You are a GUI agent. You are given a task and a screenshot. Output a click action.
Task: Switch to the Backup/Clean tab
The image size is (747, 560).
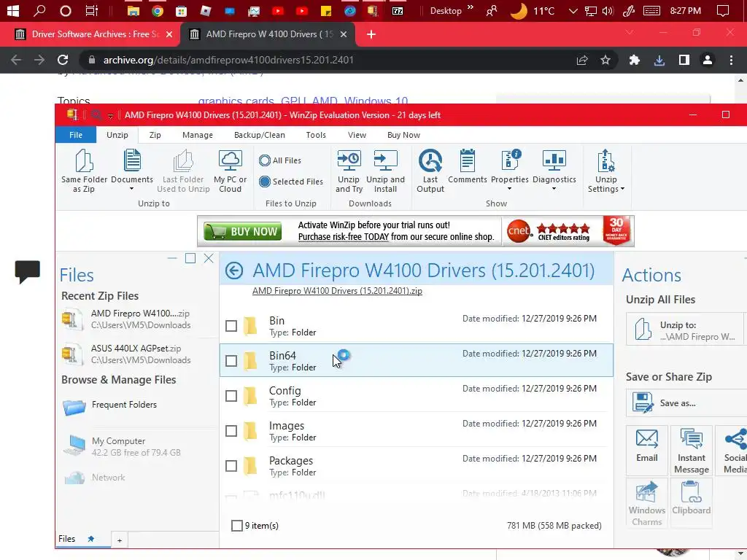(x=260, y=135)
